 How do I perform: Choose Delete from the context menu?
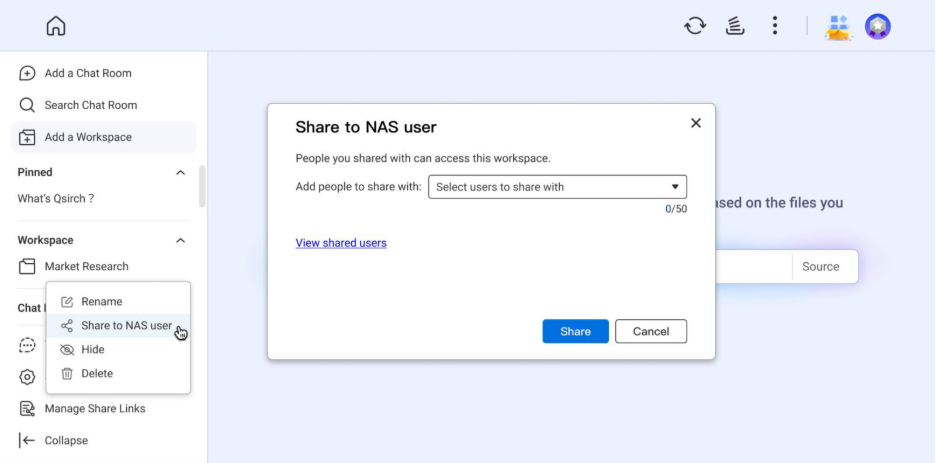click(96, 374)
